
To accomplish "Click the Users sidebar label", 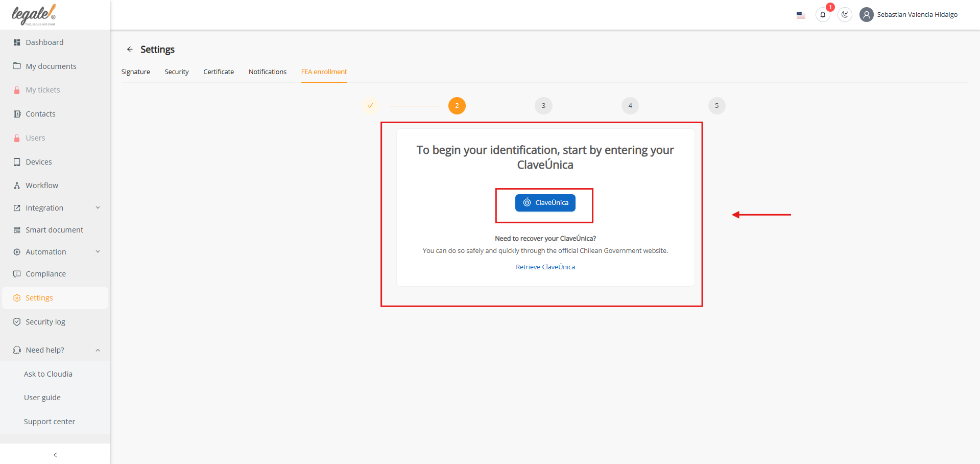I will 36,138.
